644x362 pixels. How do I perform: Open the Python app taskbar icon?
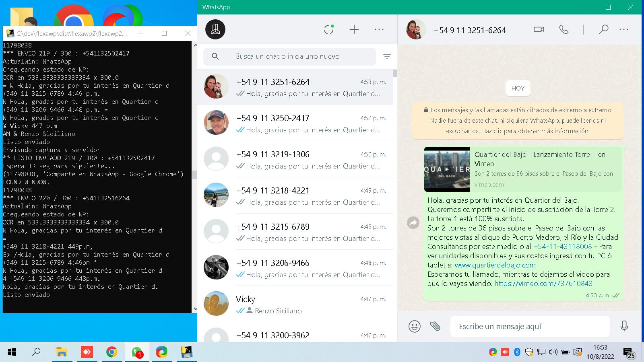(x=187, y=352)
